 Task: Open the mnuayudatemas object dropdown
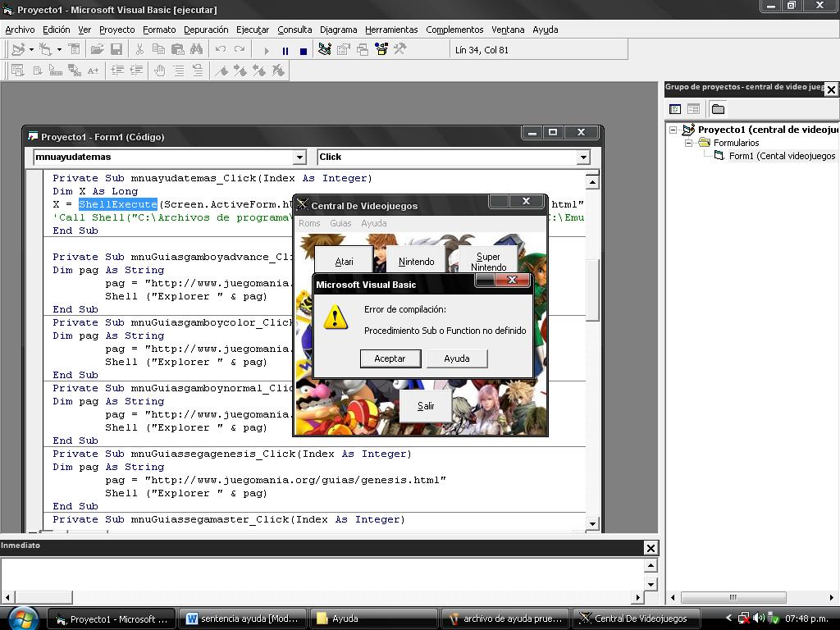299,157
